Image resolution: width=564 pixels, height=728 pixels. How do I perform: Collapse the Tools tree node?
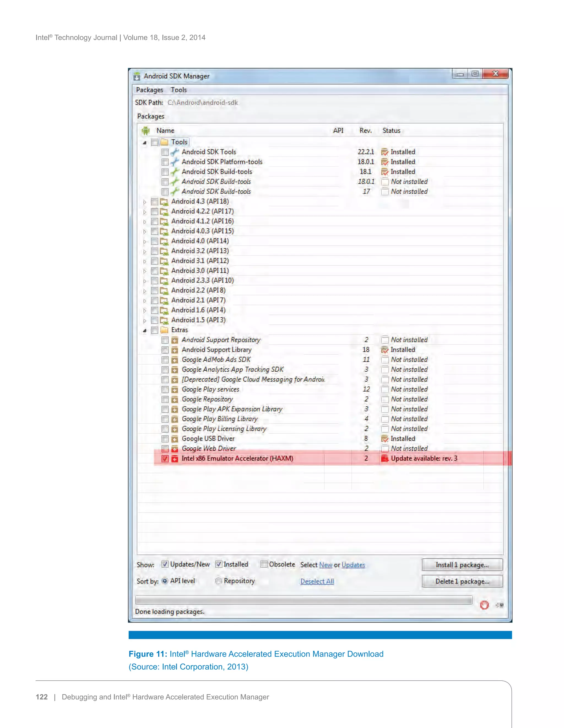pyautogui.click(x=145, y=143)
